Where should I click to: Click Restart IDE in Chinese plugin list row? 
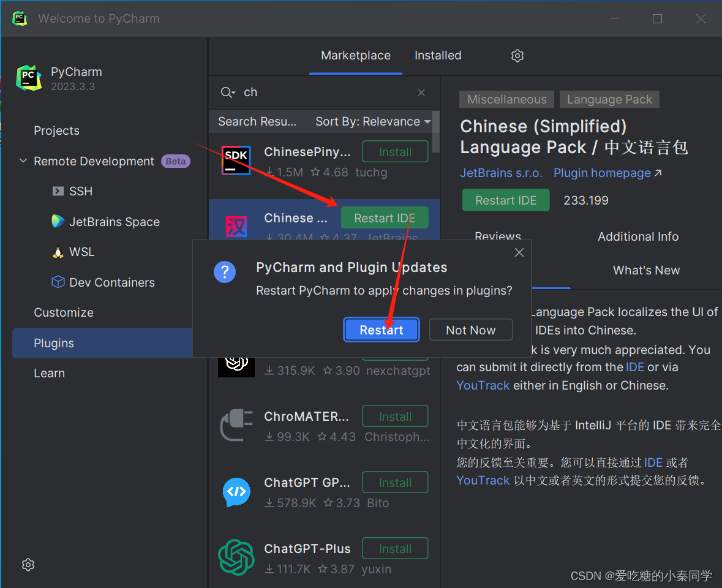tap(385, 218)
